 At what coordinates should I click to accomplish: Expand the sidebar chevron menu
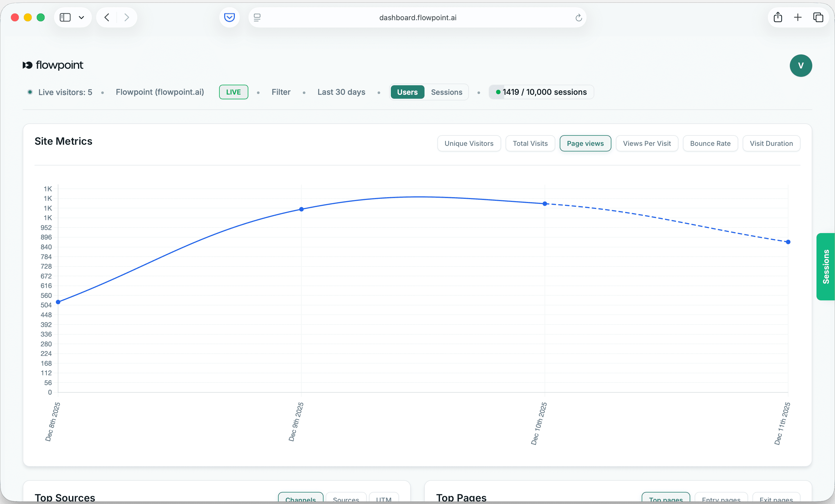tap(81, 17)
